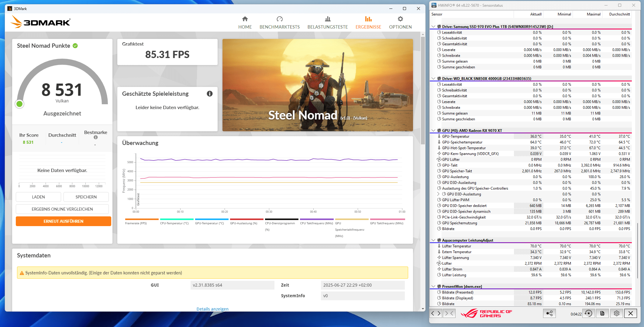Click the 3DMark scrollbar up arrow
The height and width of the screenshot is (327, 644).
[423, 35]
